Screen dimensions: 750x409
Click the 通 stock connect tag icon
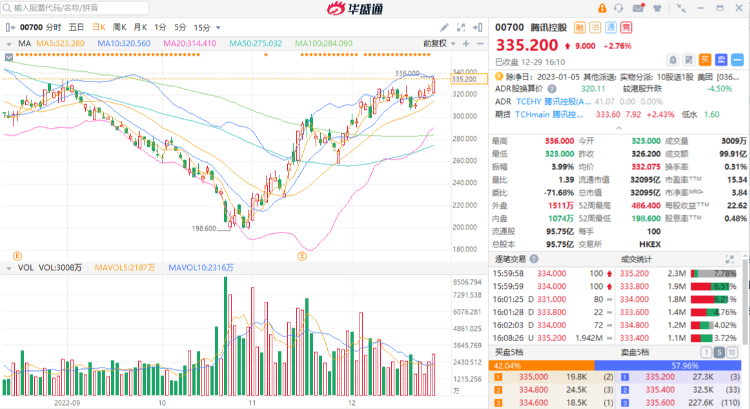click(x=610, y=28)
